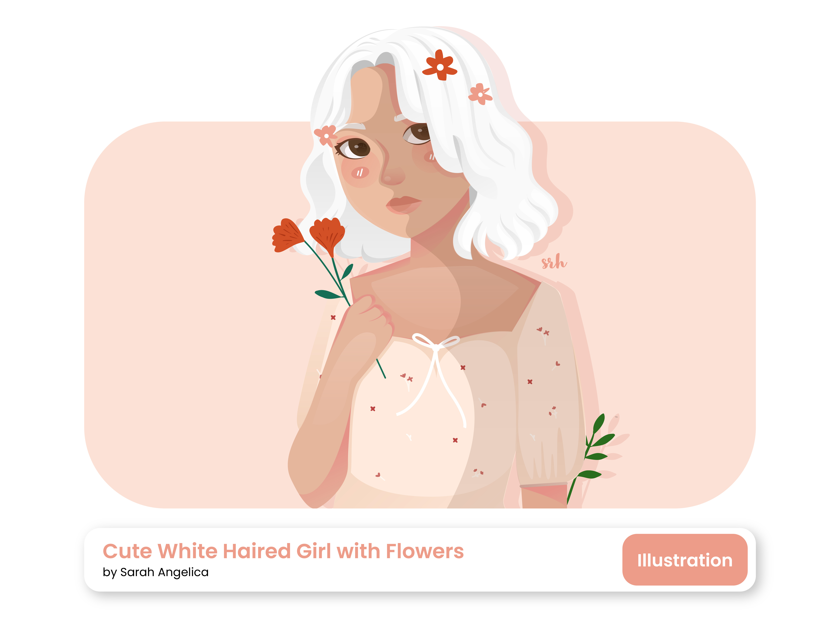Select the left red carnation in hand
840x630 pixels.
click(x=288, y=235)
